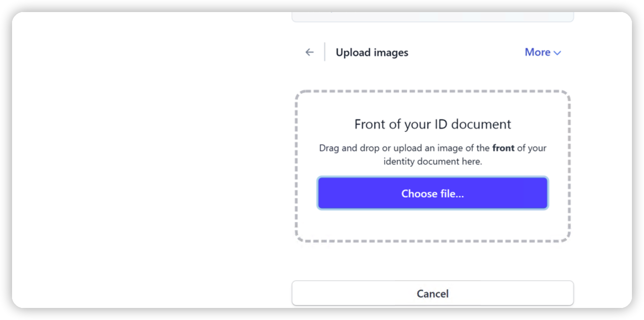The width and height of the screenshot is (644, 320).
Task: Select the Front of your ID document heading
Action: (432, 124)
